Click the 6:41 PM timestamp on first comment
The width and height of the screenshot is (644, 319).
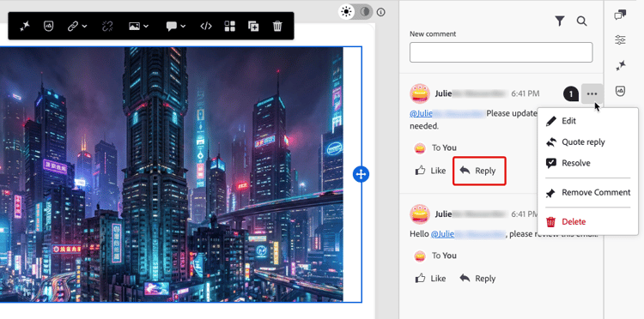pyautogui.click(x=526, y=93)
